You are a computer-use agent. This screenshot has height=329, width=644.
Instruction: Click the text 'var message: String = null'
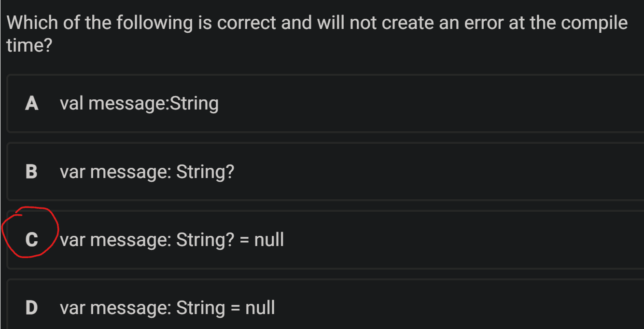(x=168, y=308)
